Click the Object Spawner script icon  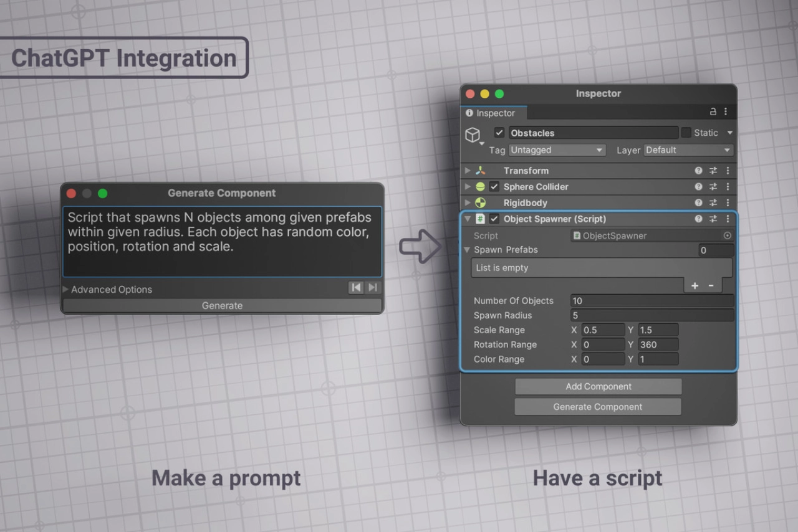point(480,219)
